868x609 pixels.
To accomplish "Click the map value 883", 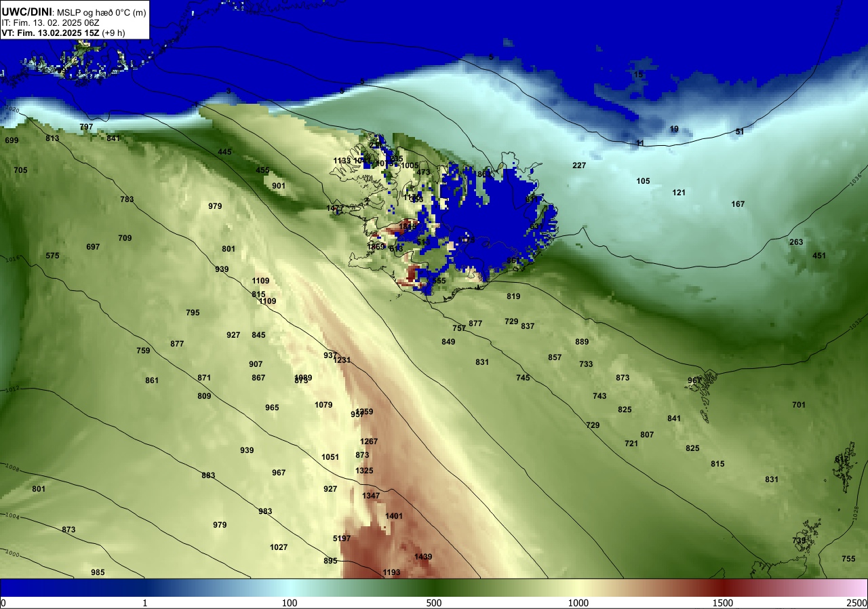I will (208, 475).
